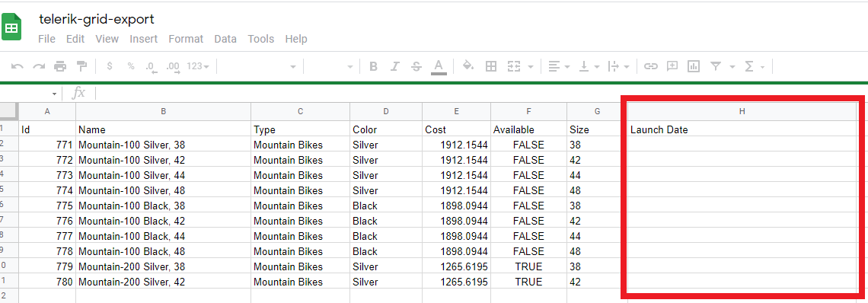The height and width of the screenshot is (303, 868).
Task: Click the vertical align icon
Action: (x=583, y=66)
